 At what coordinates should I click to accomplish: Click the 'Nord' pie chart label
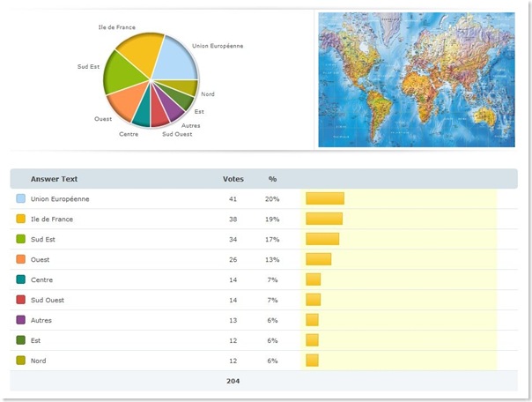(208, 94)
